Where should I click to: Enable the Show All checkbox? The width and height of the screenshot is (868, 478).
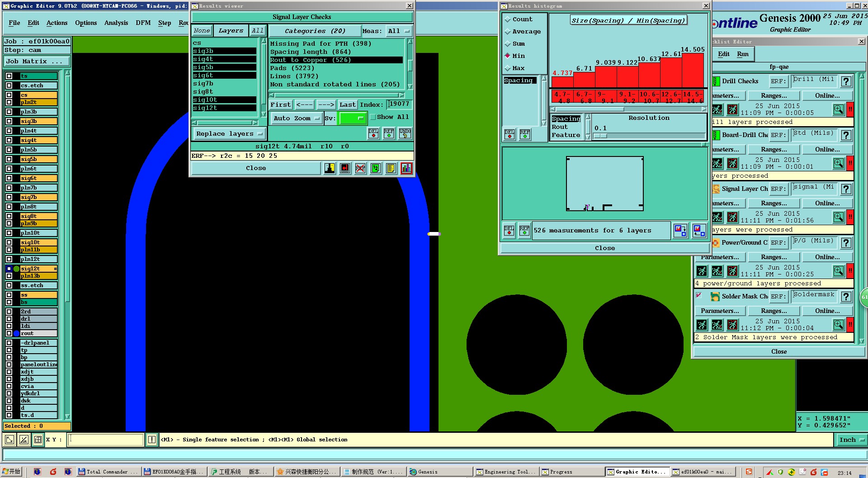(x=373, y=117)
